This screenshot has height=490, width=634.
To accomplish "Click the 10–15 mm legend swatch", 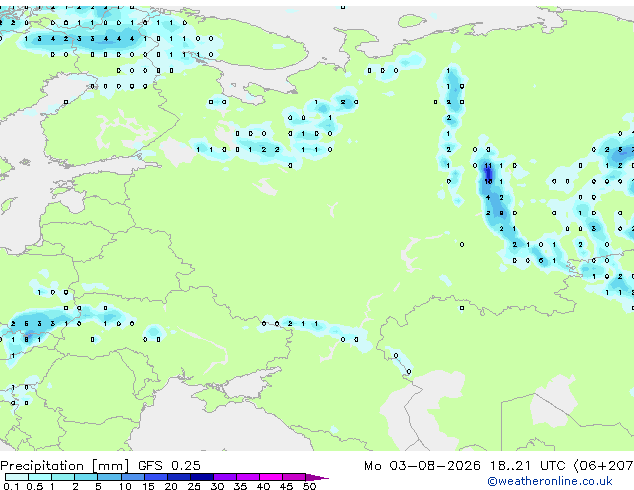I will point(132,477).
